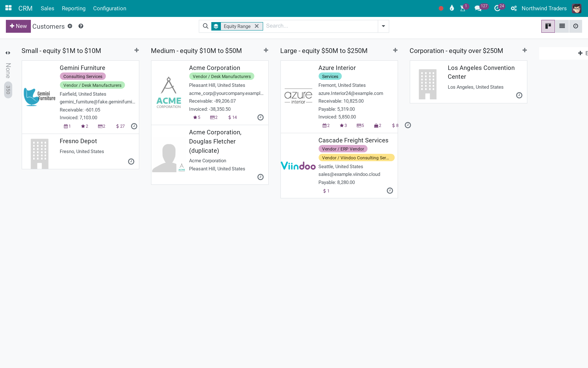
Task: Open the debug gears settings icon
Action: (x=513, y=8)
